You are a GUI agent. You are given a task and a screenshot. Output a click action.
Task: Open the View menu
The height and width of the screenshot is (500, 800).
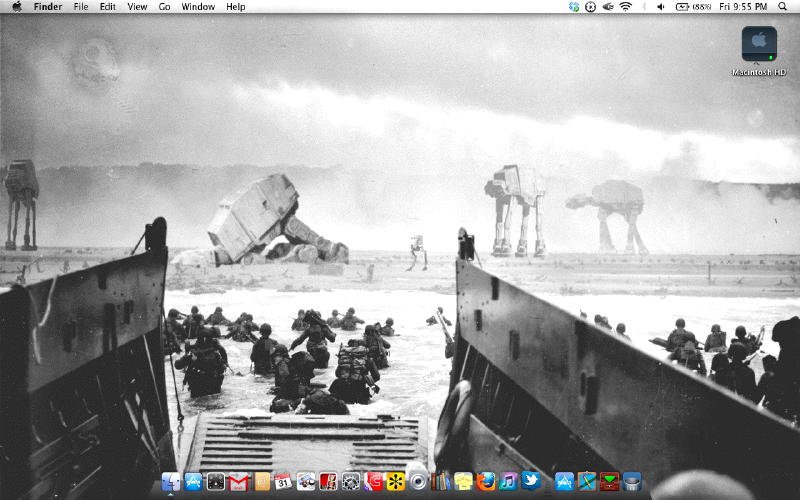pos(137,7)
